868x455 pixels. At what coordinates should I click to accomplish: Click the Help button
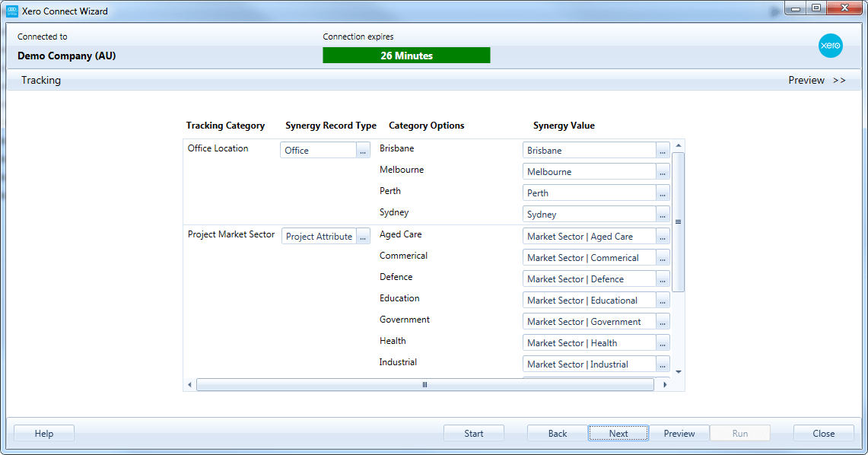click(x=43, y=432)
